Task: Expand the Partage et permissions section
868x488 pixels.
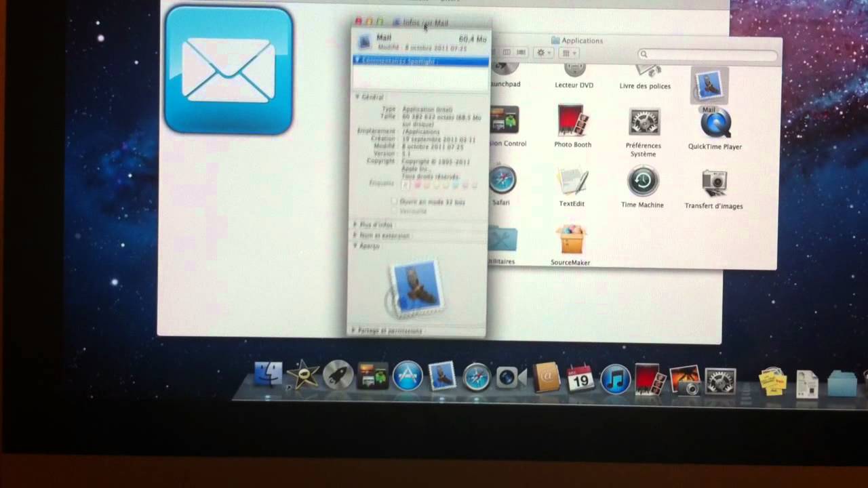Action: pyautogui.click(x=352, y=330)
